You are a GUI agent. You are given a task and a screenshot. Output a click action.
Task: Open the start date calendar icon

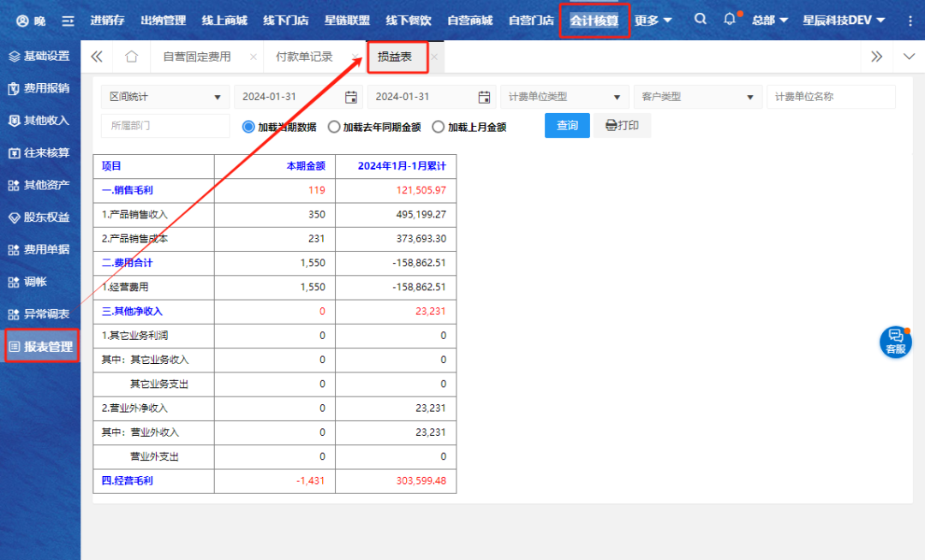click(x=351, y=97)
